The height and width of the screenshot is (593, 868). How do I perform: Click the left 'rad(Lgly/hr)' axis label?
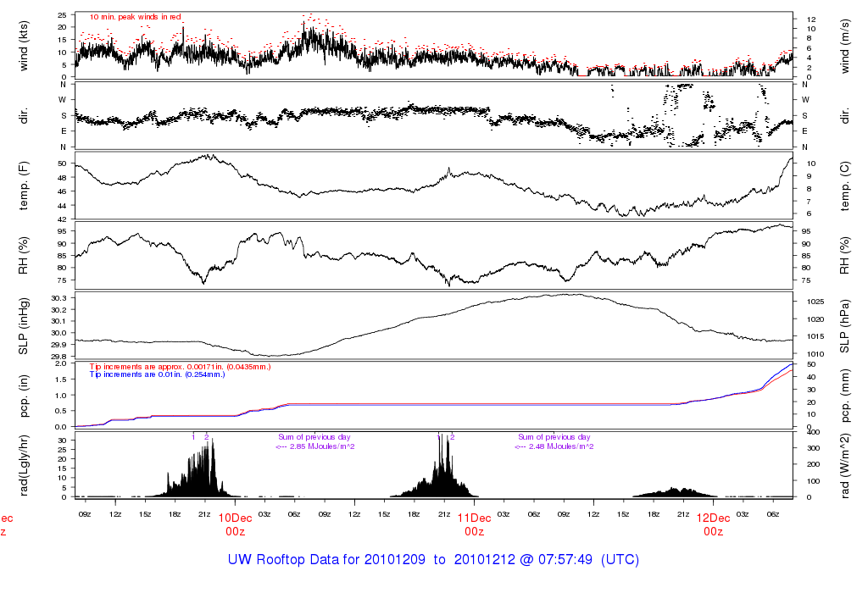tap(23, 465)
